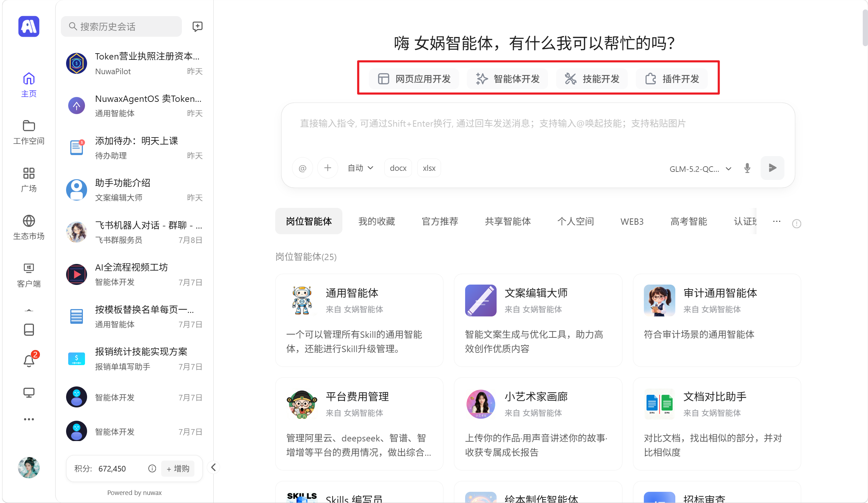Expand more category tabs via ellipsis
The height and width of the screenshot is (503, 868).
[777, 221]
